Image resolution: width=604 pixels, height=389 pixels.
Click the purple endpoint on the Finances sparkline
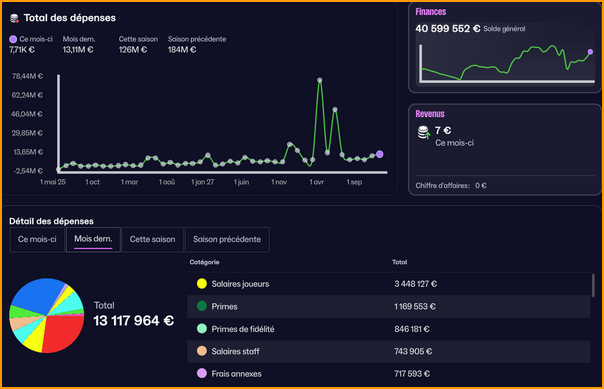[590, 52]
